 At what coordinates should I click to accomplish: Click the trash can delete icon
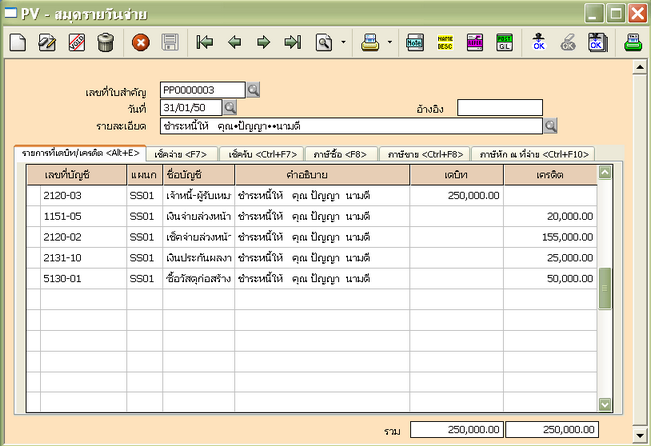pyautogui.click(x=105, y=42)
